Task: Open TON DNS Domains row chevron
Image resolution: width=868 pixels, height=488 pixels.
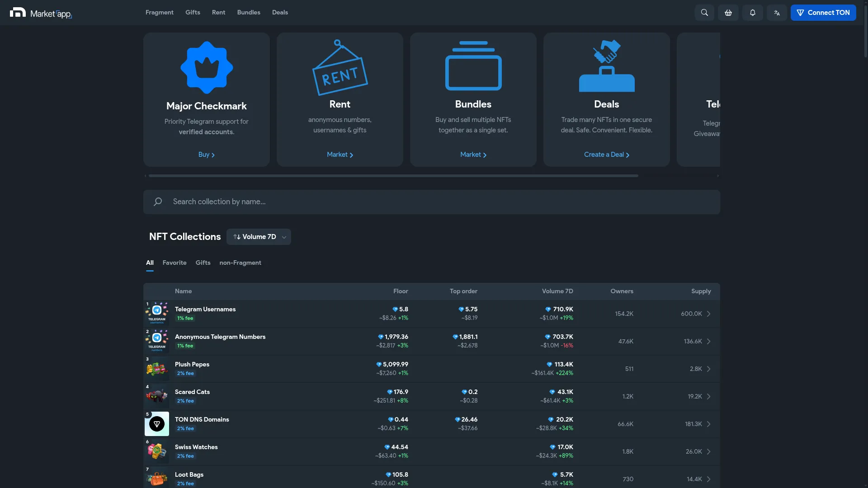Action: coord(709,424)
